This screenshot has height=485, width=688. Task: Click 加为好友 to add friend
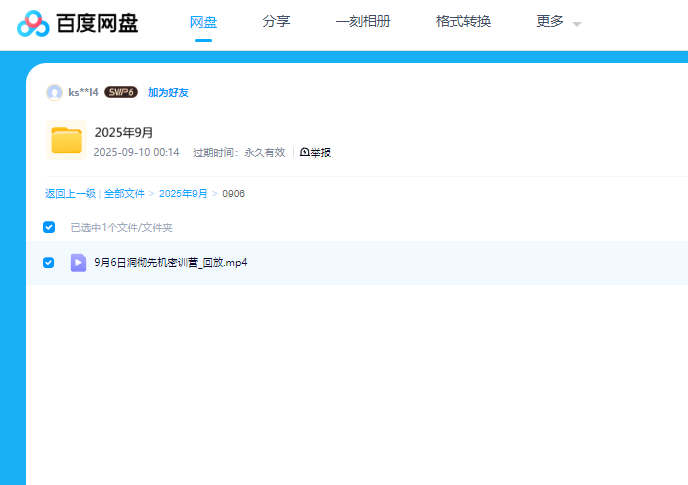coord(168,92)
